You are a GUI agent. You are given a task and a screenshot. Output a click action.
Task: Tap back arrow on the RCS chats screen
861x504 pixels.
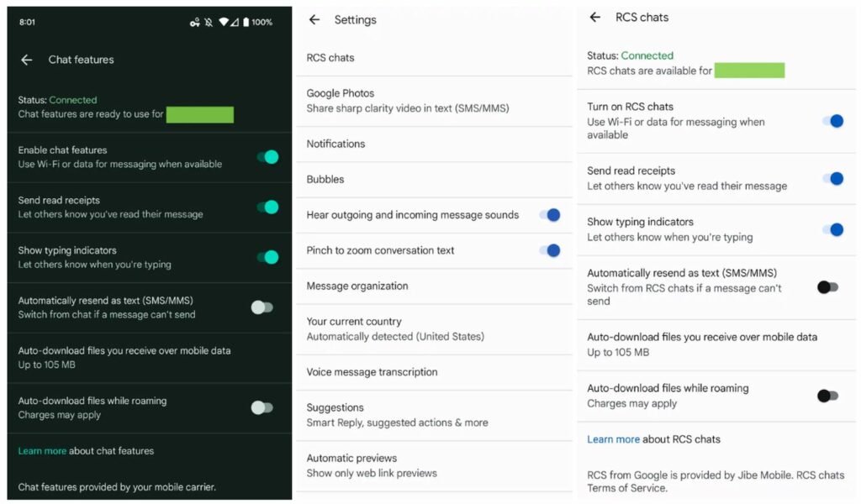[595, 17]
